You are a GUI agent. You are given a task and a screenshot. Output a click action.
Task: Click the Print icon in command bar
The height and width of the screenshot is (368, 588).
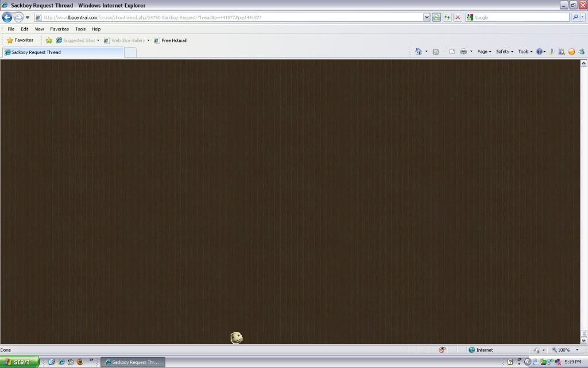pos(463,52)
